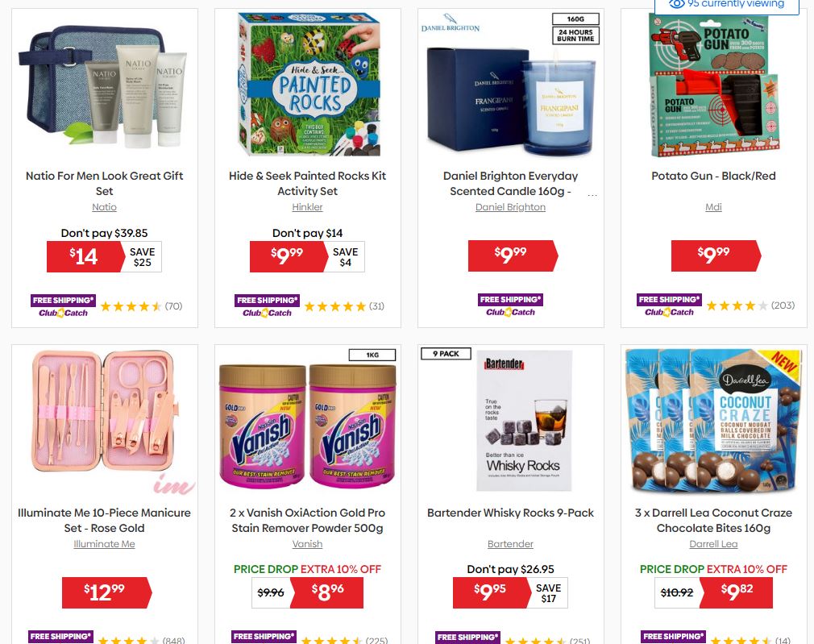814x644 pixels.
Task: Open the Potato Gun product image
Action: click(x=714, y=85)
